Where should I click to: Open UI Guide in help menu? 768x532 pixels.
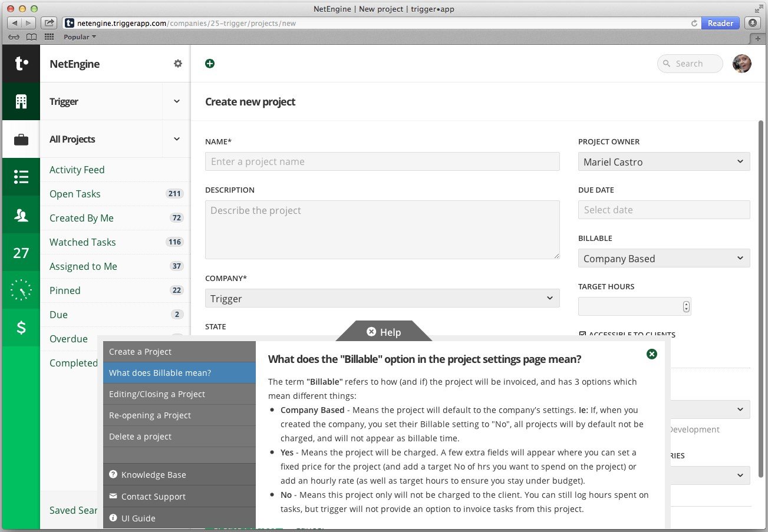[x=179, y=518]
